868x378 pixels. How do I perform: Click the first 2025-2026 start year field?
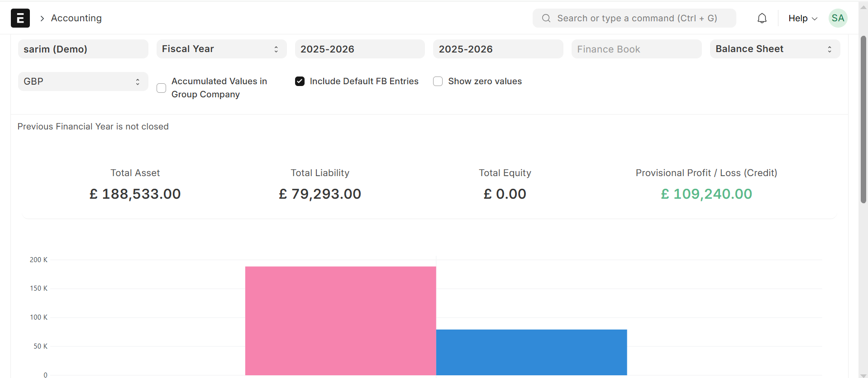point(359,49)
